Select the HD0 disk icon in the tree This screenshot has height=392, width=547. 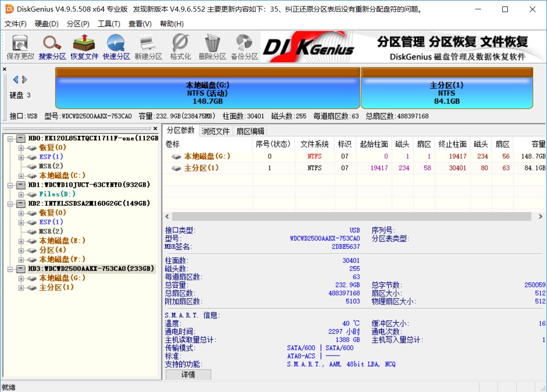(x=21, y=138)
